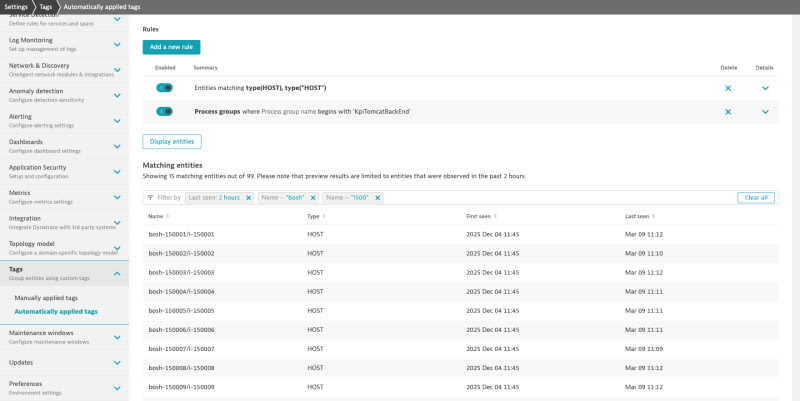This screenshot has height=401, width=800.
Task: Click the Display entities button
Action: 173,142
